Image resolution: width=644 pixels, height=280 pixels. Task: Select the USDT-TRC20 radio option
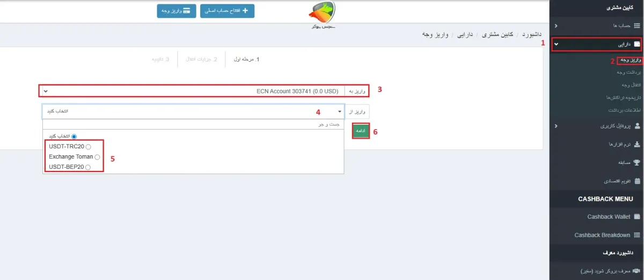coord(88,147)
